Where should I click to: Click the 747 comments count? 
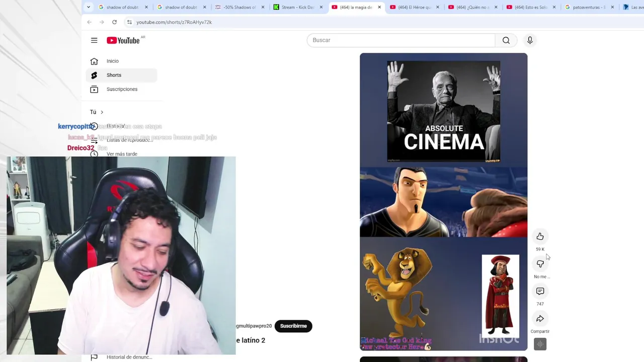[x=540, y=304]
